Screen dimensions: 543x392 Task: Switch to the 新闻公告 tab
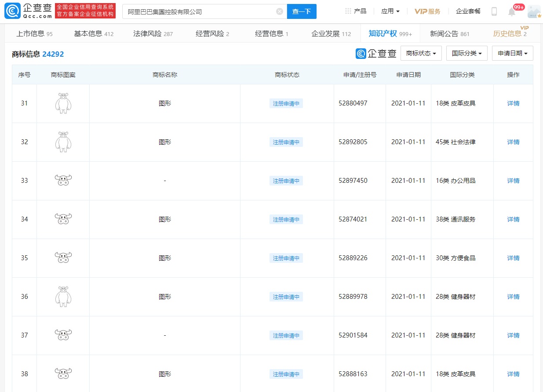tap(450, 33)
